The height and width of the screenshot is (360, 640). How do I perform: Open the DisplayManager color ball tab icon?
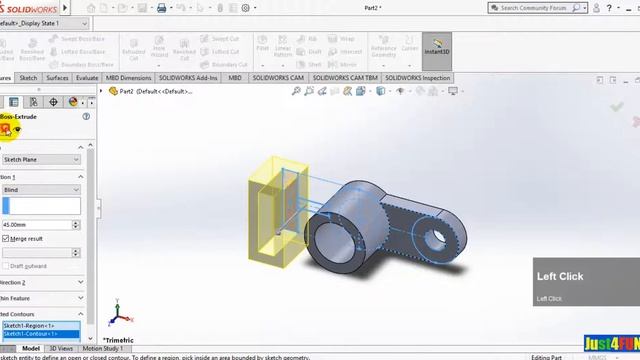click(73, 102)
